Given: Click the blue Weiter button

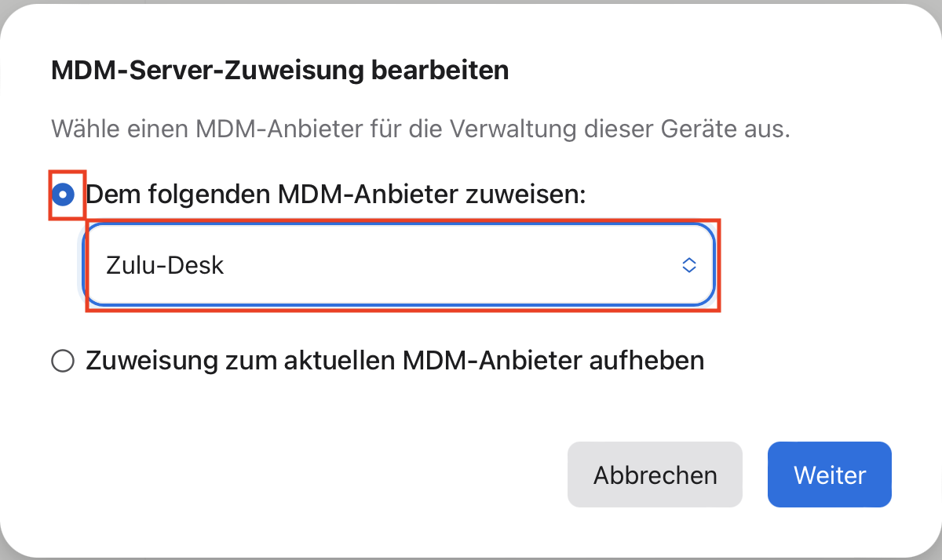Looking at the screenshot, I should coord(829,475).
